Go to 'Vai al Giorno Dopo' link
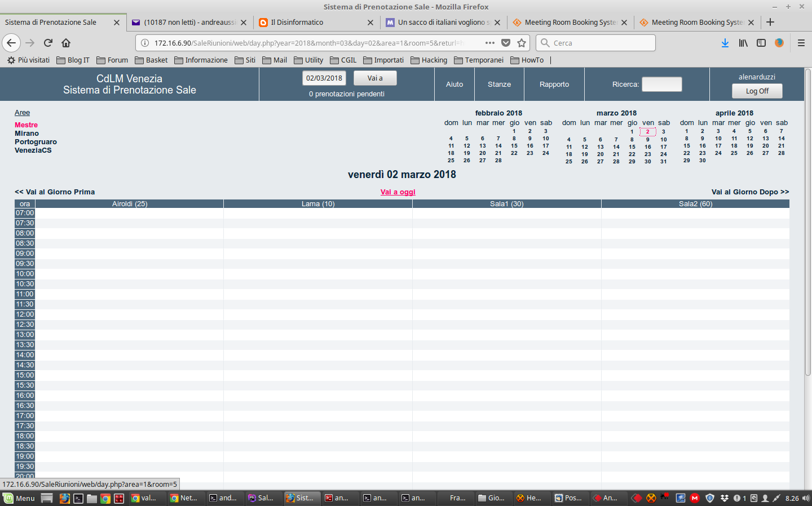 [750, 192]
